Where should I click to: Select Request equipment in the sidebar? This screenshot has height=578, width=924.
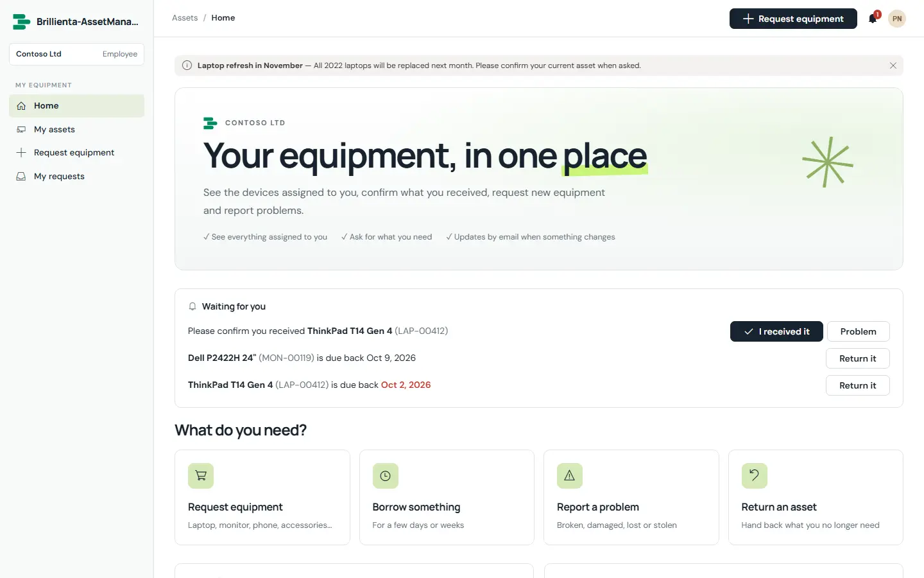[76, 153]
